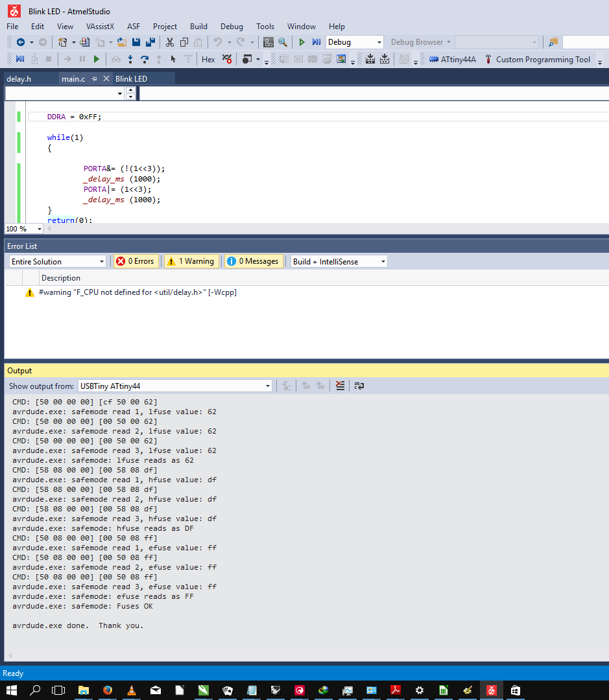Click the green Continue play icon
This screenshot has height=700, width=609.
pos(97,59)
